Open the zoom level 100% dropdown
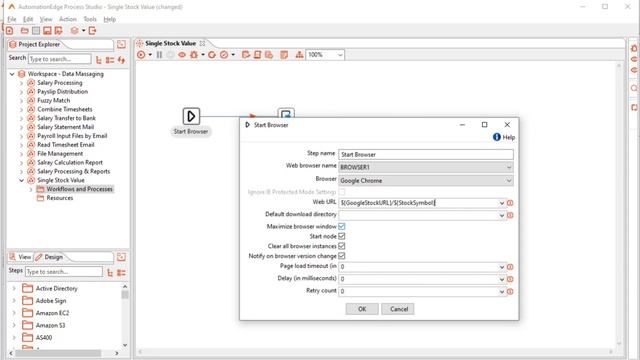The width and height of the screenshot is (640, 360). (340, 55)
